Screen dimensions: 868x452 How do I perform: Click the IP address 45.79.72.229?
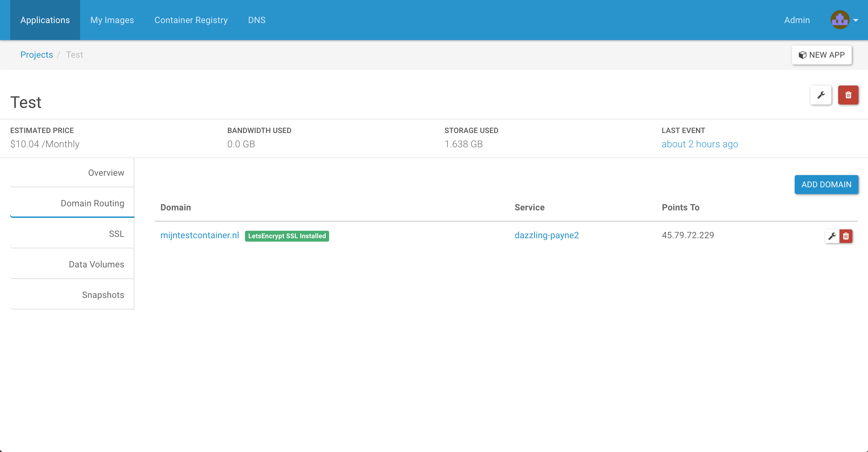click(688, 235)
